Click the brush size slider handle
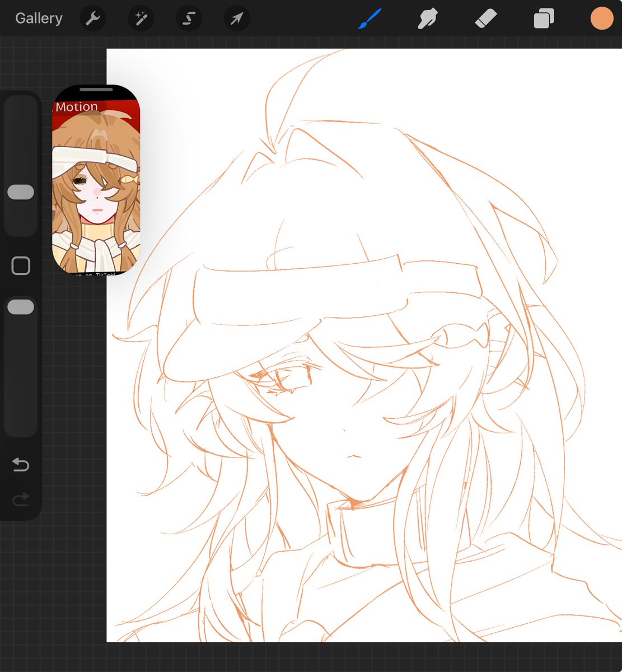The width and height of the screenshot is (622, 672). pos(21,192)
